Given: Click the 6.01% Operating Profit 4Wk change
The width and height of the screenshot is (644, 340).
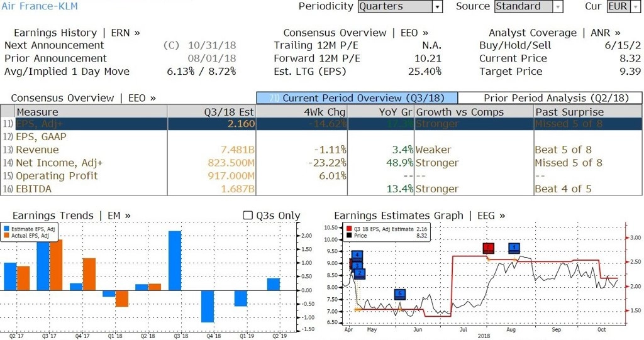Looking at the screenshot, I should tap(333, 176).
